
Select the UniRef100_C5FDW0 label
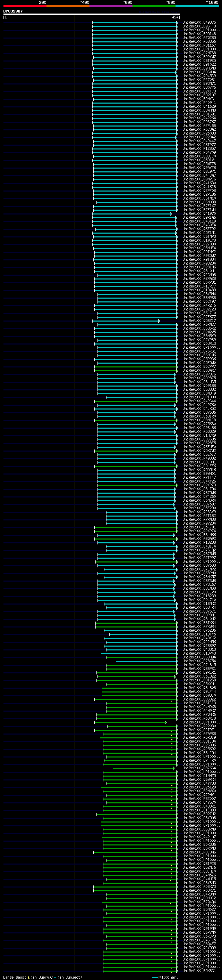point(199,363)
